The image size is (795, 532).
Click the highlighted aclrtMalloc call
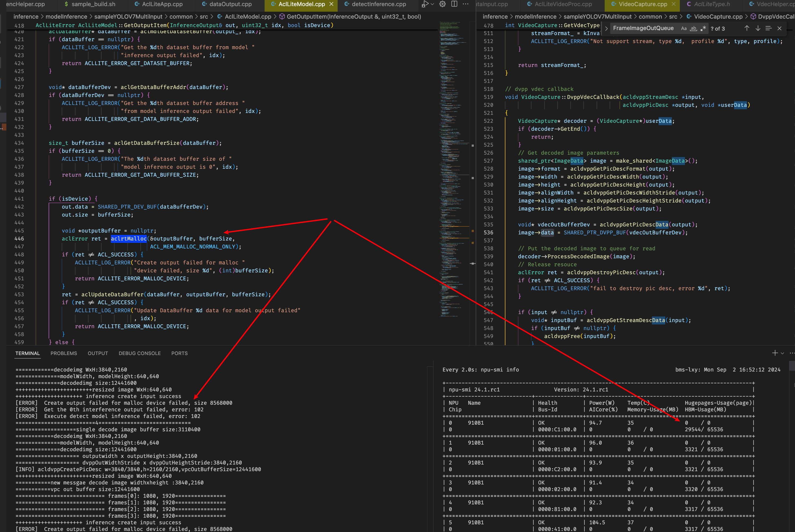(x=129, y=239)
